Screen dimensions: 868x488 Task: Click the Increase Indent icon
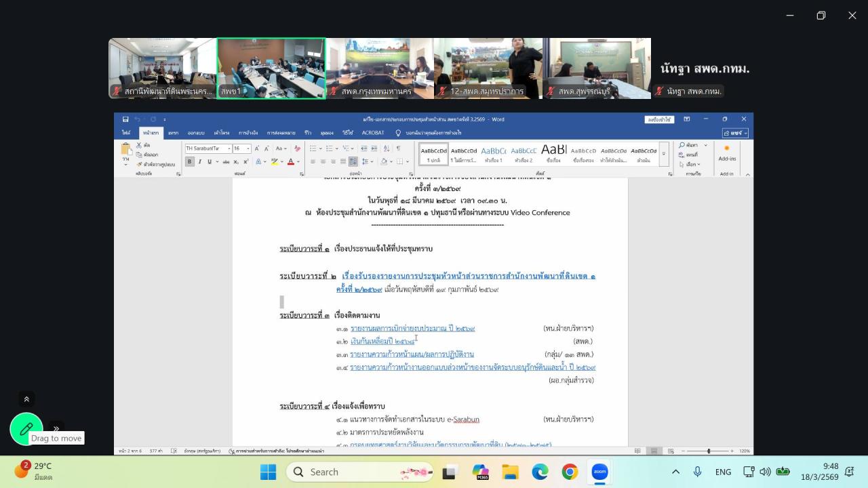pyautogui.click(x=374, y=148)
